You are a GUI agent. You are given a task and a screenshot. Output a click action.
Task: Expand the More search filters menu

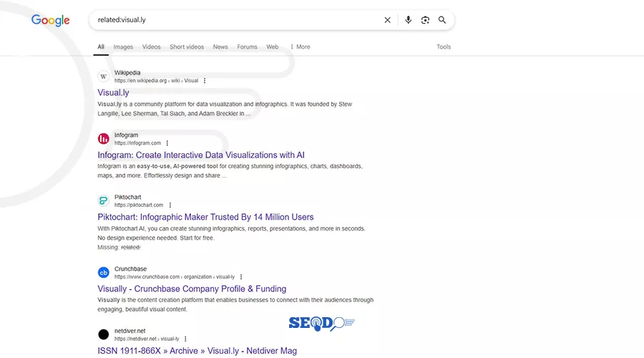click(301, 47)
